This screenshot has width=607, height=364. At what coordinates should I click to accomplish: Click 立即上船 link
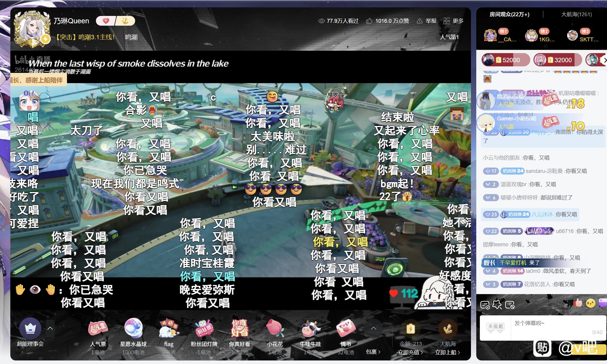(447, 352)
